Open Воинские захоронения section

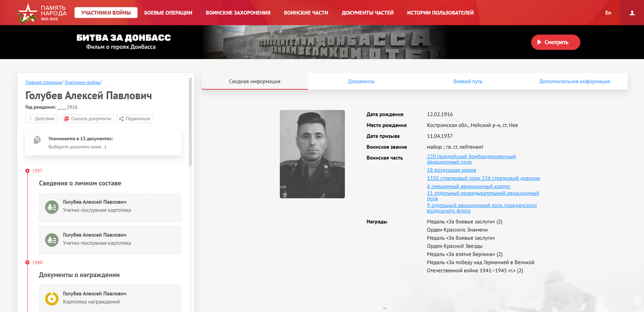pos(238,13)
